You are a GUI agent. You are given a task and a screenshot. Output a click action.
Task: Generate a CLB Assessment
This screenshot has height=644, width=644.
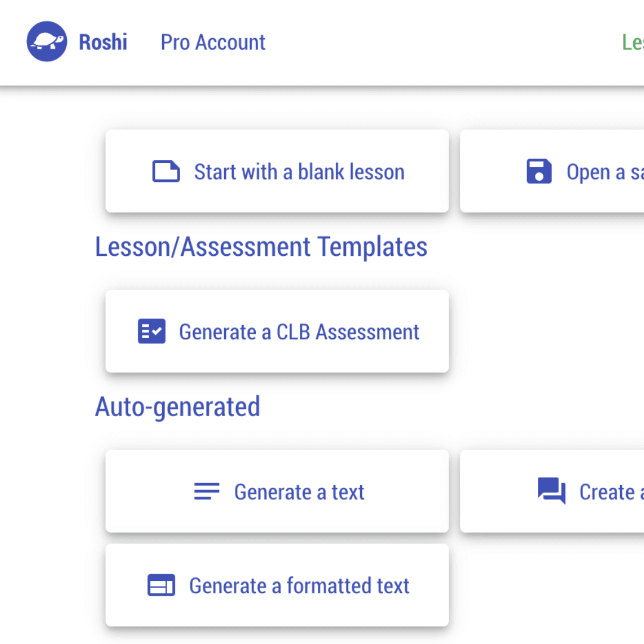277,331
